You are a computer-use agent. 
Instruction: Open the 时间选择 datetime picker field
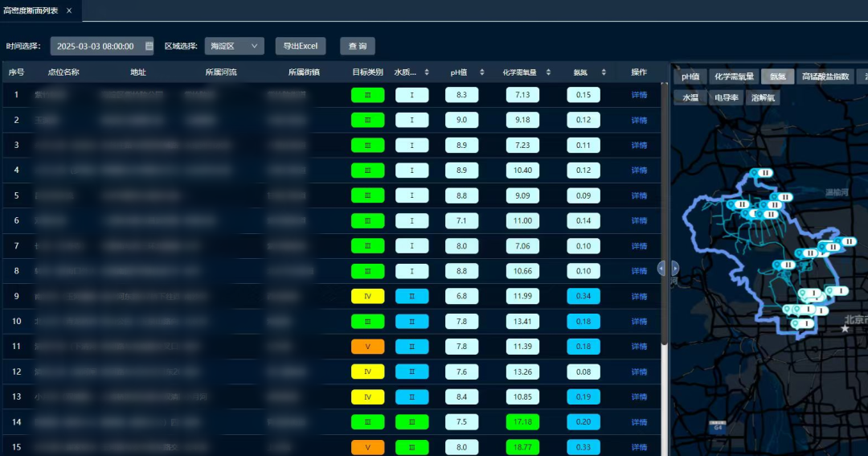click(96, 47)
